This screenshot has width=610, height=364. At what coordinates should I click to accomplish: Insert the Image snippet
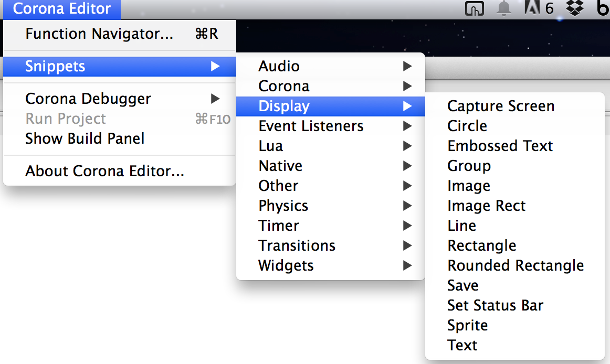(515, 186)
